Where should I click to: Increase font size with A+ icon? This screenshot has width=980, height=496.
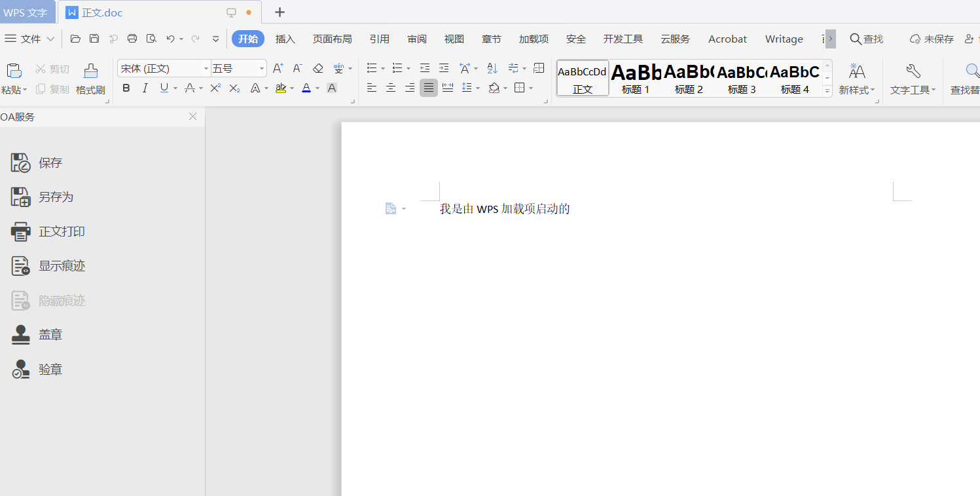278,68
